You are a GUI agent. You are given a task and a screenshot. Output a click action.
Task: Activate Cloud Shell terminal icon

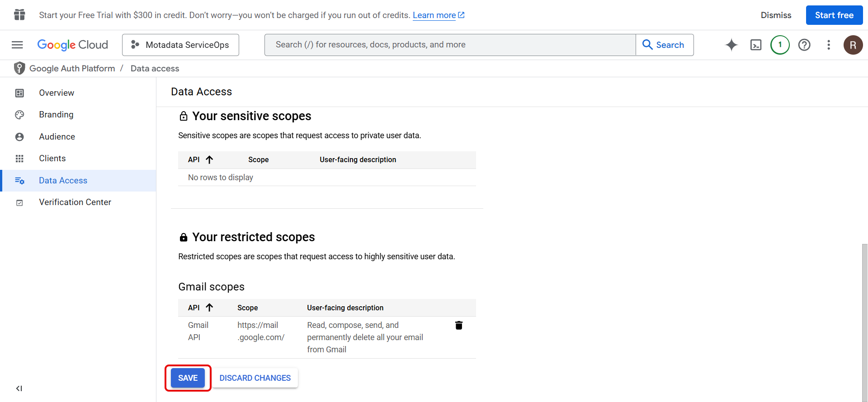[756, 45]
